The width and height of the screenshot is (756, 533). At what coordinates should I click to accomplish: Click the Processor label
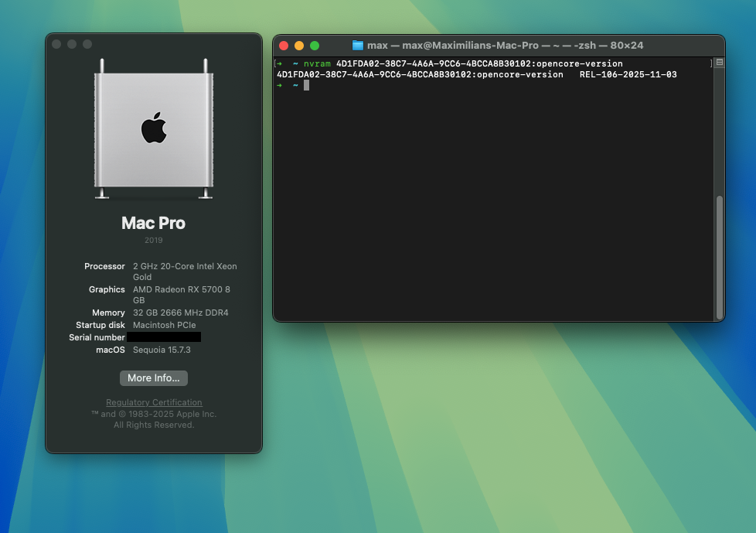coord(104,266)
